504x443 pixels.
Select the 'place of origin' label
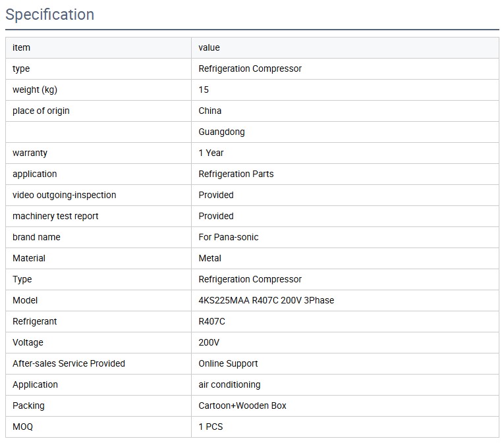tap(41, 111)
